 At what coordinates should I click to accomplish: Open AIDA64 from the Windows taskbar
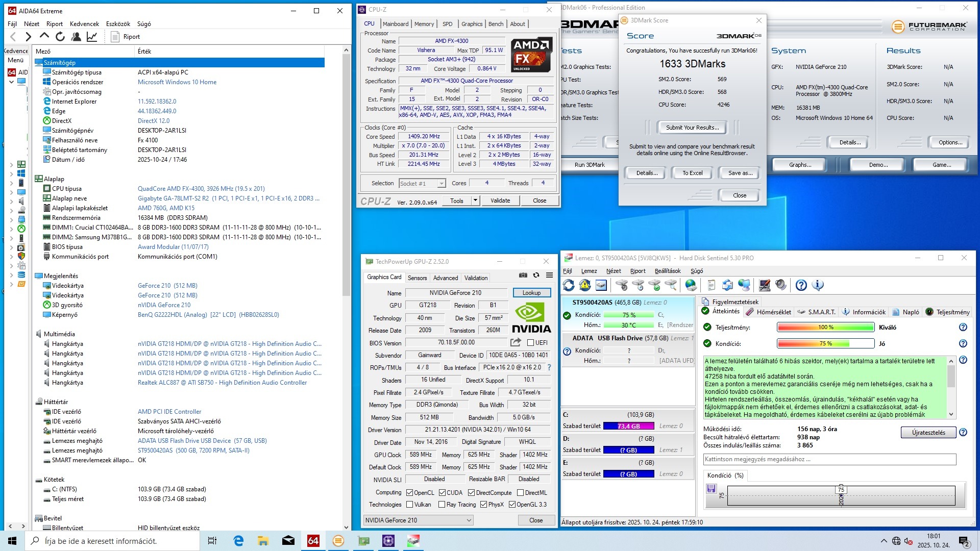313,541
